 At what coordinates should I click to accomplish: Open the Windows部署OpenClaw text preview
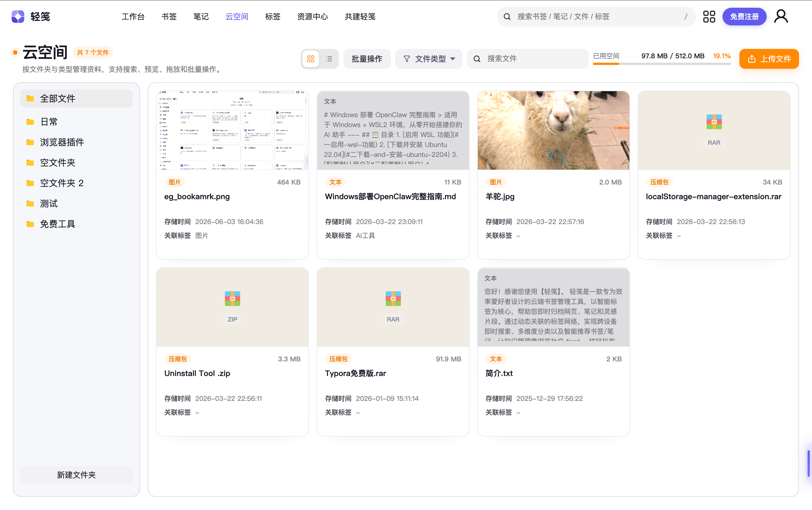click(393, 130)
